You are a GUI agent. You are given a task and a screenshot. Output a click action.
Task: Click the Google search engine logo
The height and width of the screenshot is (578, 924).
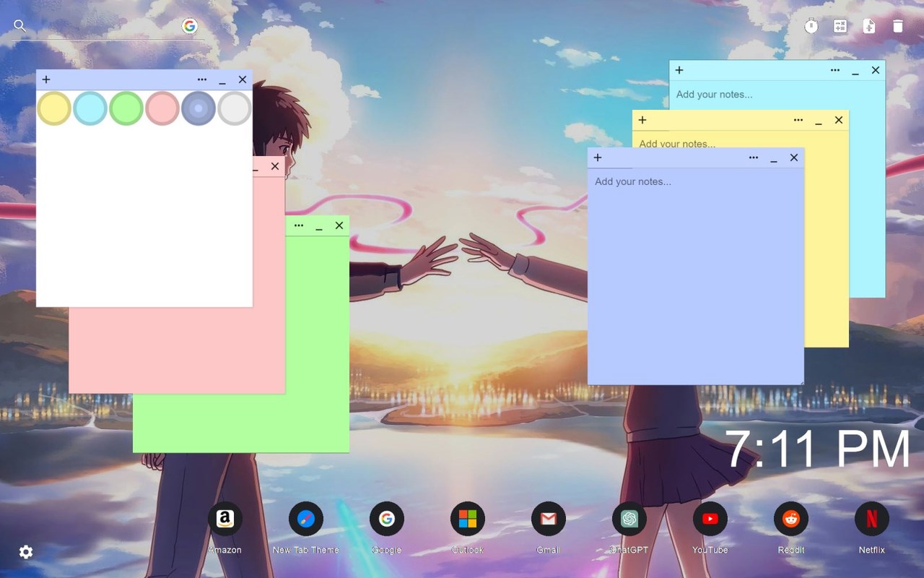190,26
